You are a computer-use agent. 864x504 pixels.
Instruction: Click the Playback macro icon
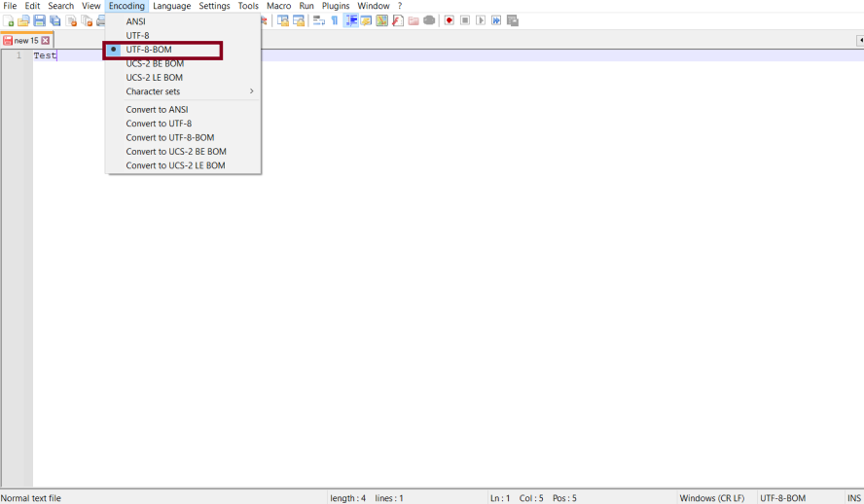[481, 20]
